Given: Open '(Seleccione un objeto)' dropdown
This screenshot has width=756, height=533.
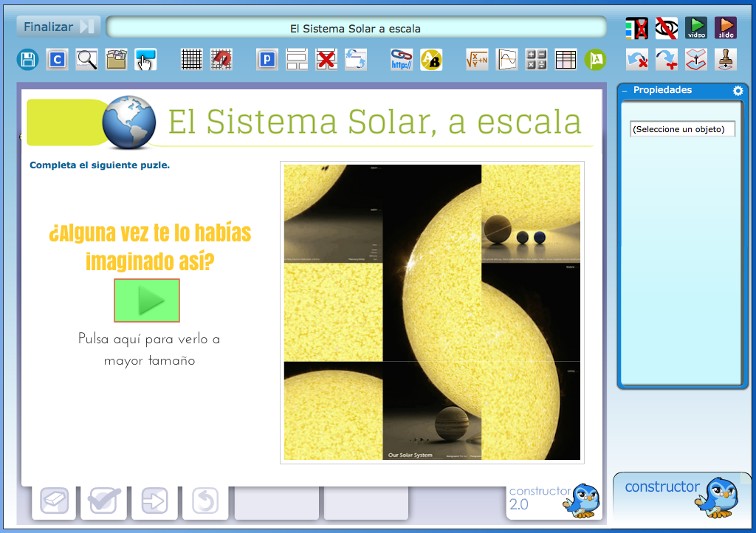Looking at the screenshot, I should [x=682, y=129].
